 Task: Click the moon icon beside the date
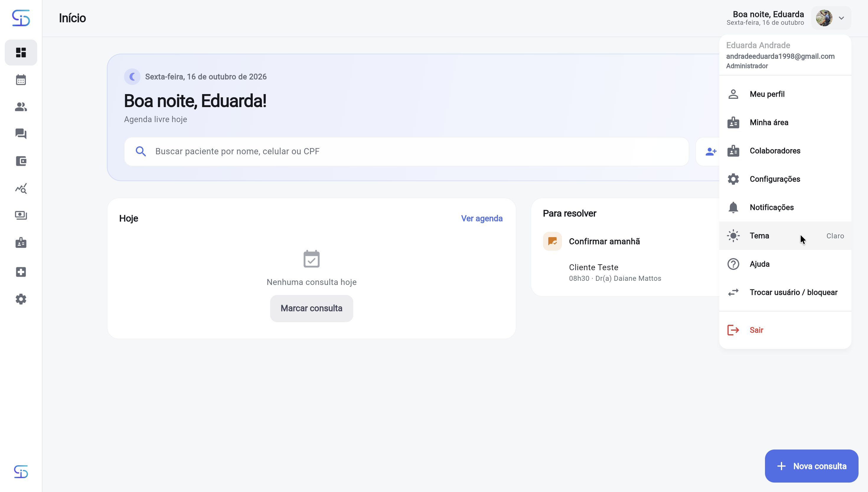pos(132,77)
